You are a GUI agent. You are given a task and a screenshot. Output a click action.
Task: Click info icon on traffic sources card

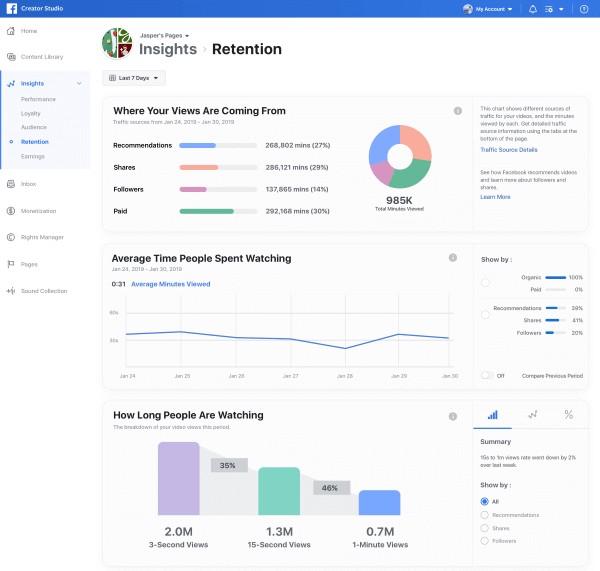click(458, 111)
